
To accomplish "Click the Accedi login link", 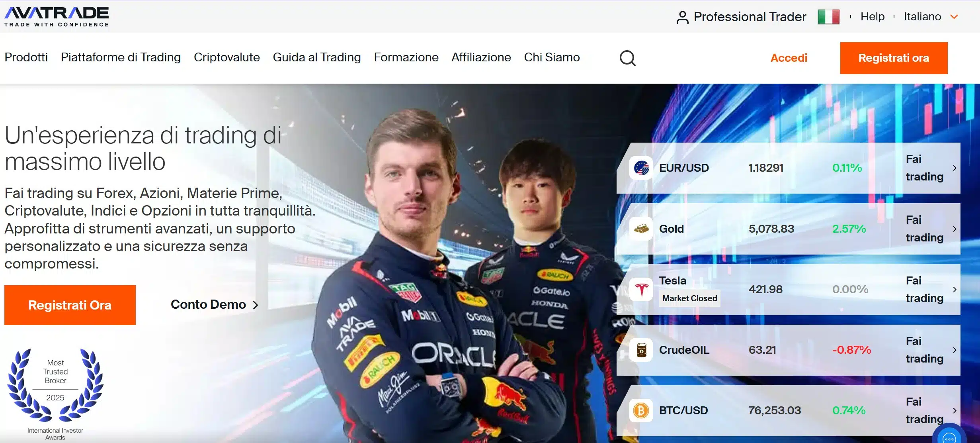I will [789, 58].
